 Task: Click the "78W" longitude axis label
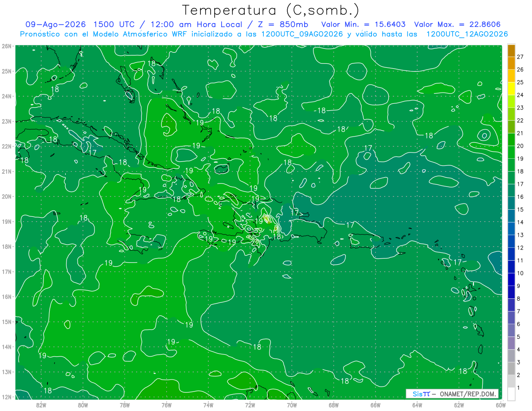click(x=125, y=404)
